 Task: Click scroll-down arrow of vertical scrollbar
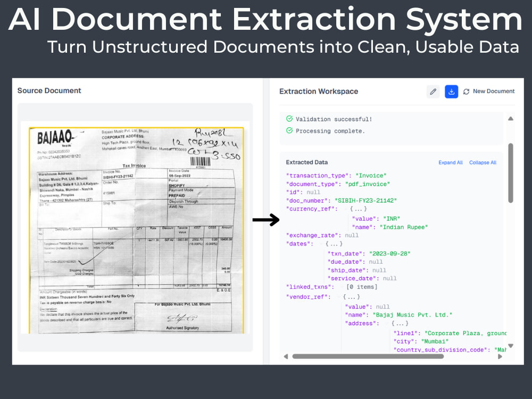(511, 346)
